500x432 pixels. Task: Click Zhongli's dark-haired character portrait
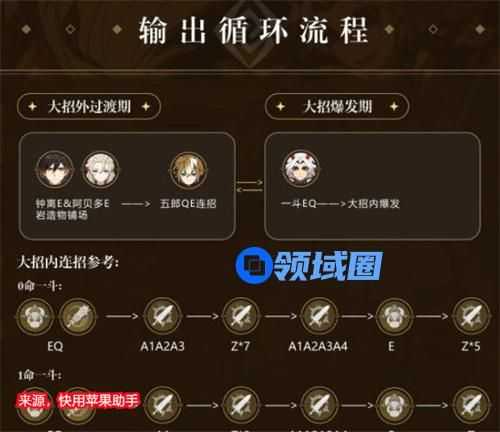(55, 170)
